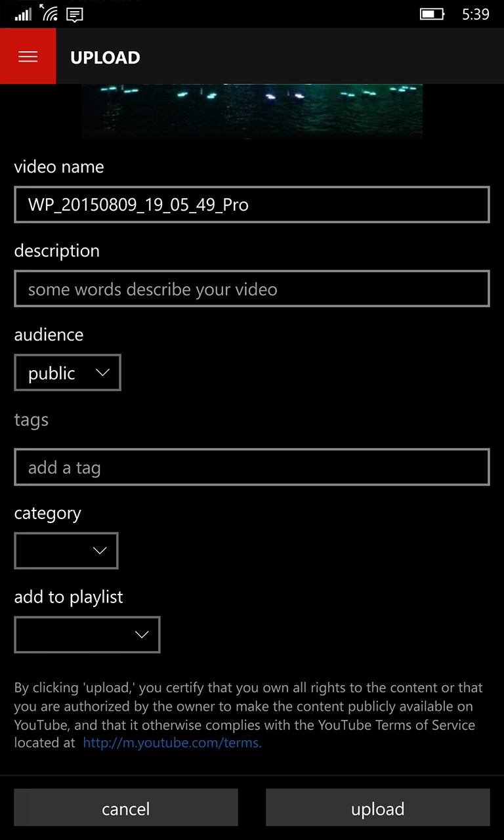Click the description input box

[252, 289]
